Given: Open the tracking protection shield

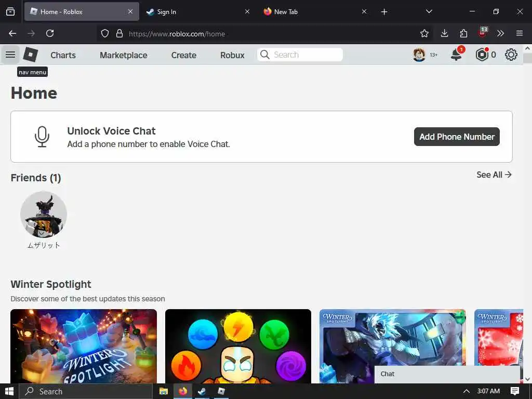Looking at the screenshot, I should pos(105,34).
